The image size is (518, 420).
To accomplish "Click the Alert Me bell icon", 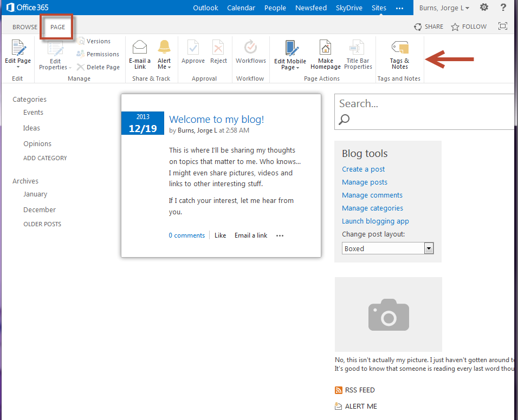I will [x=164, y=48].
